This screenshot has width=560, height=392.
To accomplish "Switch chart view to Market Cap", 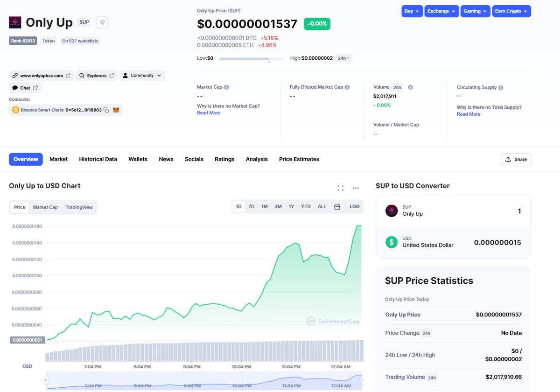I will click(45, 206).
